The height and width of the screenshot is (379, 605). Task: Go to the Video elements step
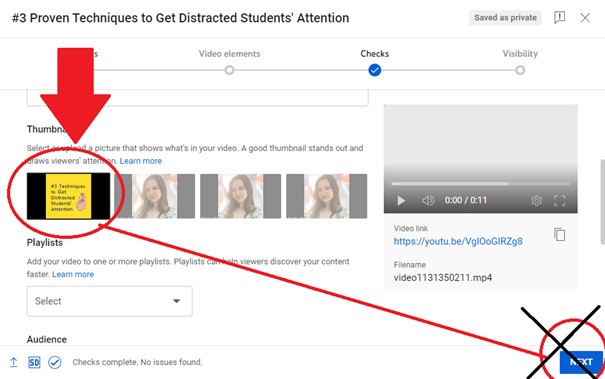tap(229, 54)
